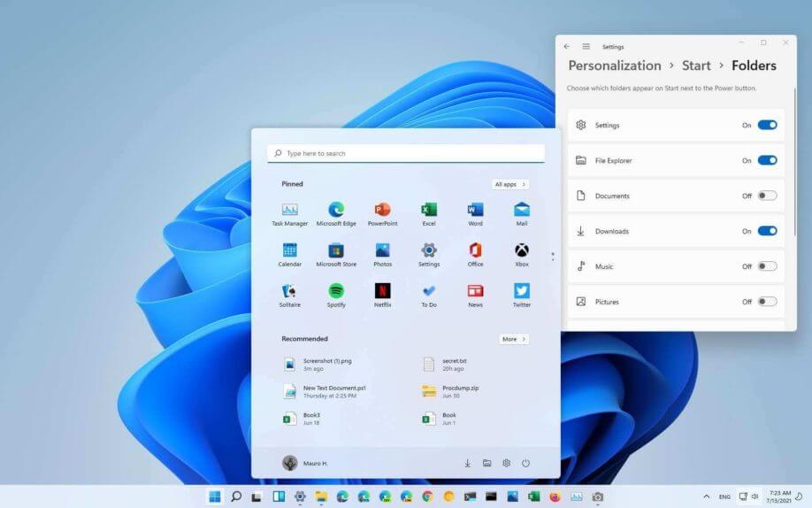812x508 pixels.
Task: Click the pinned apps page indicator dots
Action: pyautogui.click(x=553, y=256)
